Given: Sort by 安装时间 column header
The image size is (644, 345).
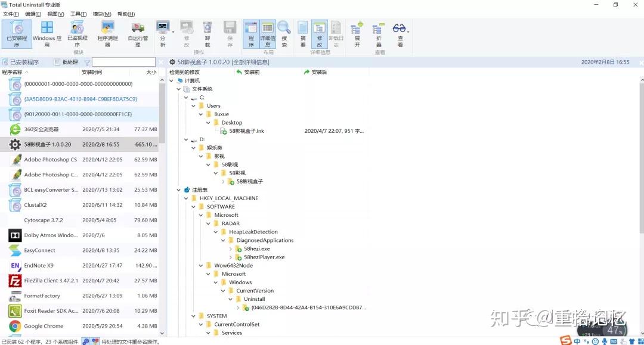Looking at the screenshot, I should click(104, 72).
